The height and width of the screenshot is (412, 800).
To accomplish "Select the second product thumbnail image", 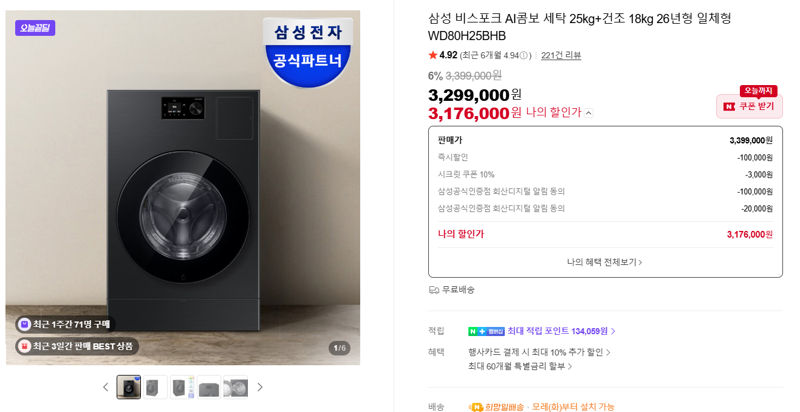I will click(x=155, y=387).
